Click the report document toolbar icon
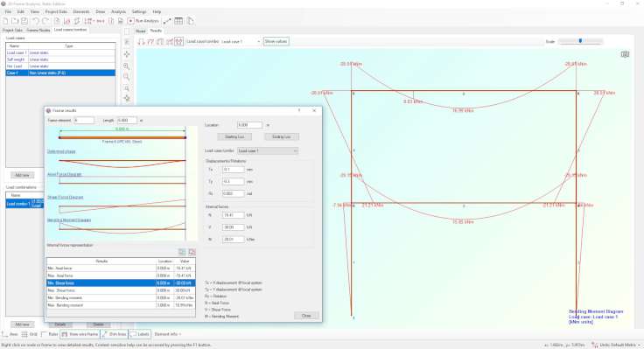 pyautogui.click(x=190, y=21)
